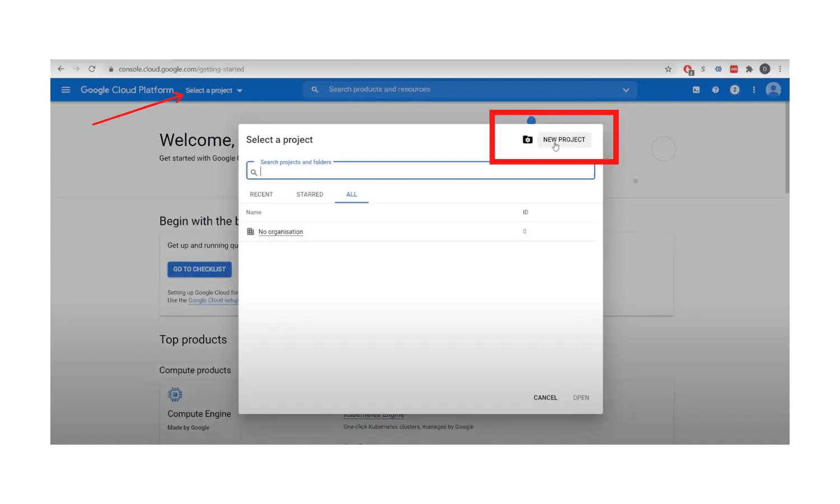Image resolution: width=840 pixels, height=504 pixels.
Task: Select the No organisation entry
Action: coord(281,232)
